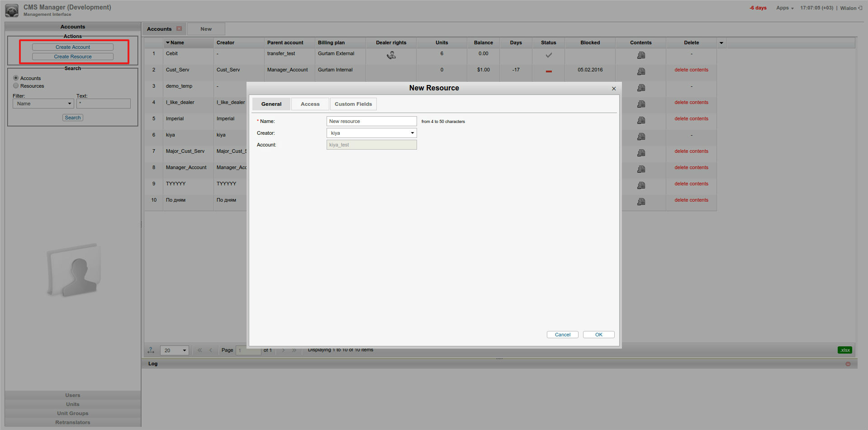Click the red blocked status icon for Cust_Serv
This screenshot has height=430, width=868.
pyautogui.click(x=548, y=71)
